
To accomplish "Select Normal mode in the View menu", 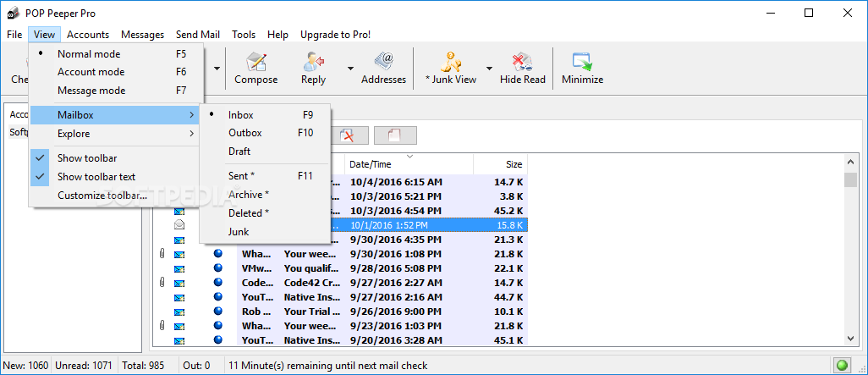I will 117,53.
